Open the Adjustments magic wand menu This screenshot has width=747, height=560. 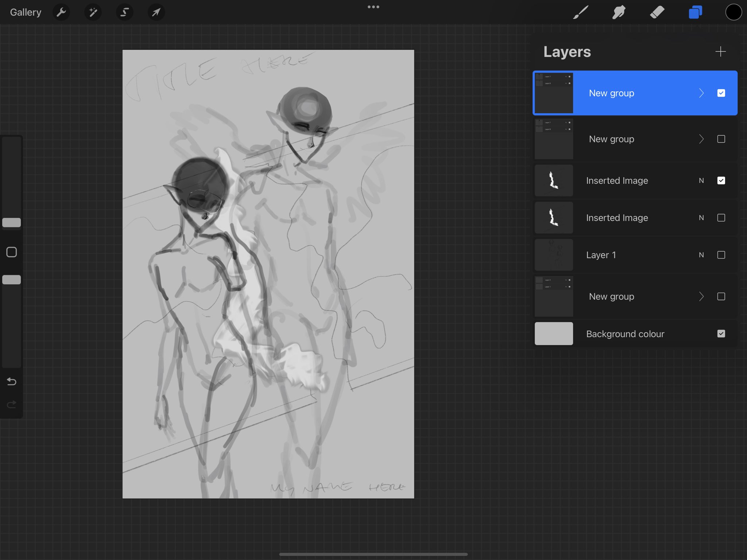pos(93,12)
